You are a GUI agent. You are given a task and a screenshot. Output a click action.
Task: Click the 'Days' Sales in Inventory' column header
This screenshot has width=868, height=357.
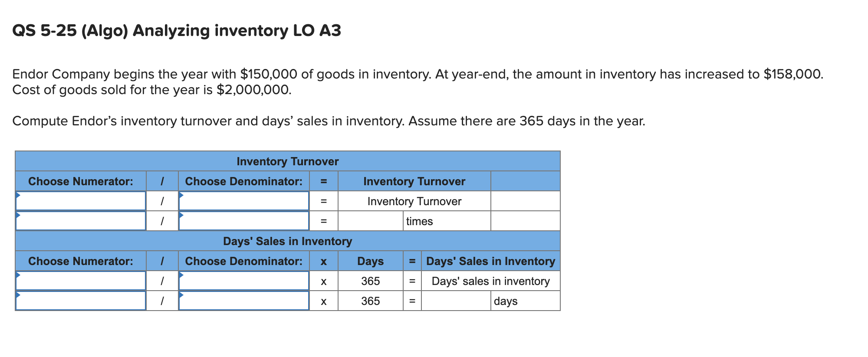click(x=490, y=261)
